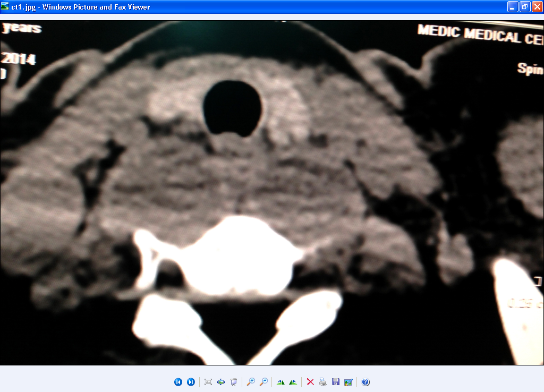This screenshot has height=392, width=544.
Task: Select Best Fit view
Action: 208,381
